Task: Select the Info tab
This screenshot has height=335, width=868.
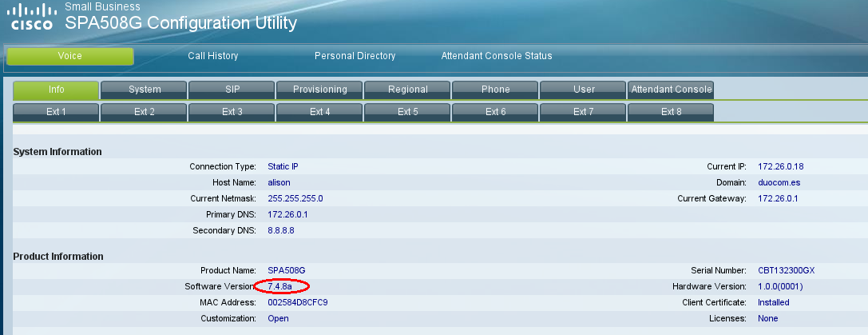Action: (x=57, y=90)
